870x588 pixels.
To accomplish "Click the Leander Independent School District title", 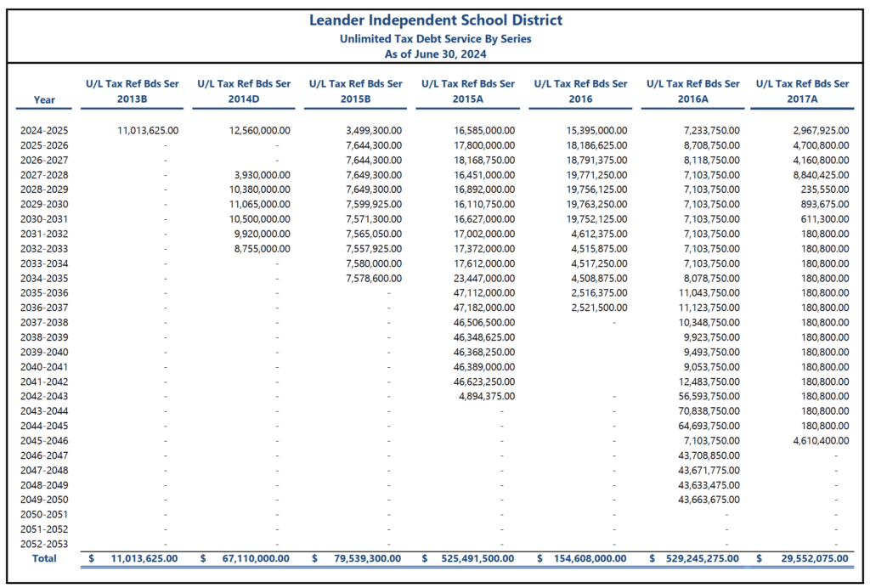I will pyautogui.click(x=436, y=20).
